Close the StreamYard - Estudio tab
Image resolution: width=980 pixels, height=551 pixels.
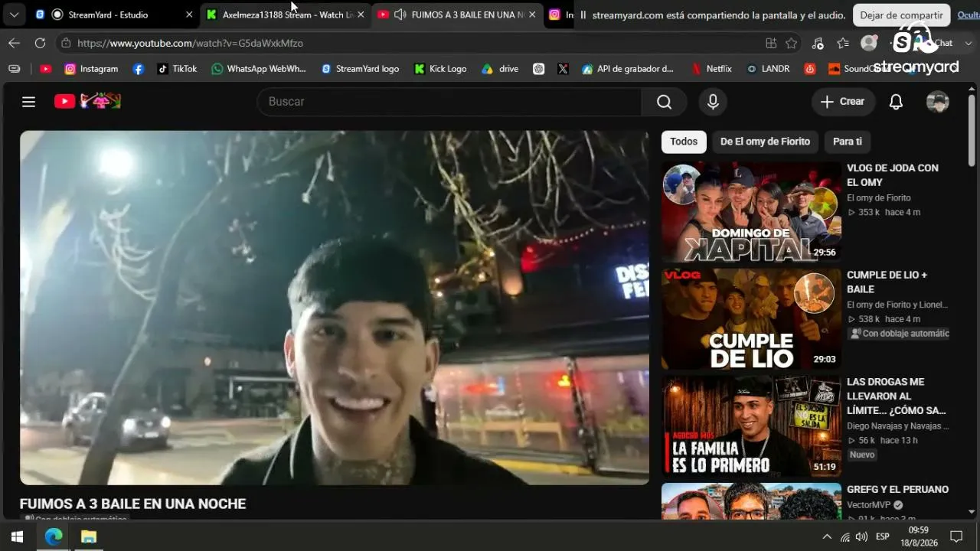(x=189, y=15)
